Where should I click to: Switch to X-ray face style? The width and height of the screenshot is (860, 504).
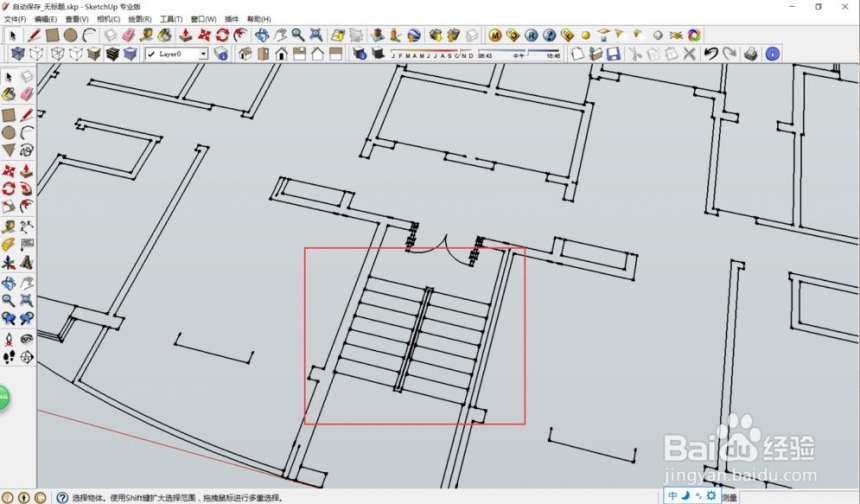pyautogui.click(x=18, y=54)
